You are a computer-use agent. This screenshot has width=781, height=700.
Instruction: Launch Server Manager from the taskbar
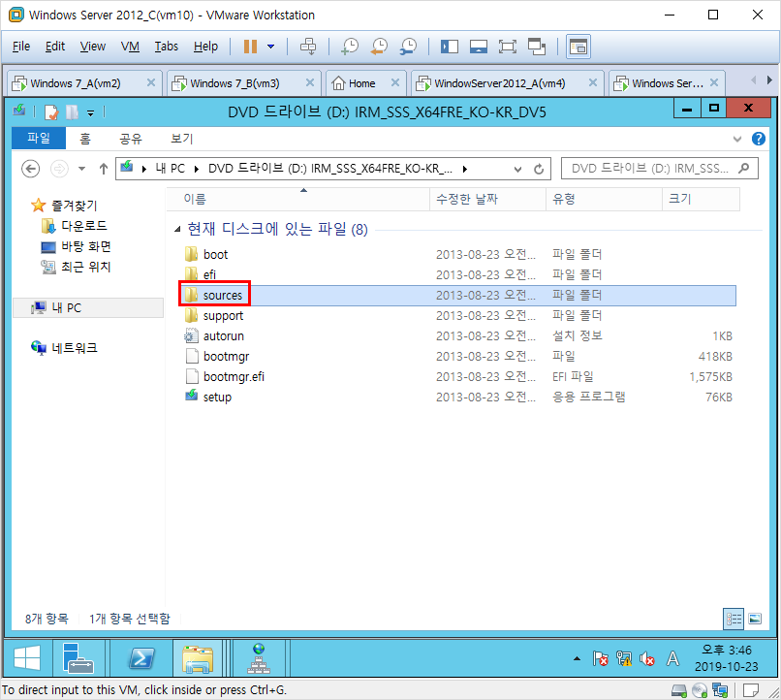(78, 657)
